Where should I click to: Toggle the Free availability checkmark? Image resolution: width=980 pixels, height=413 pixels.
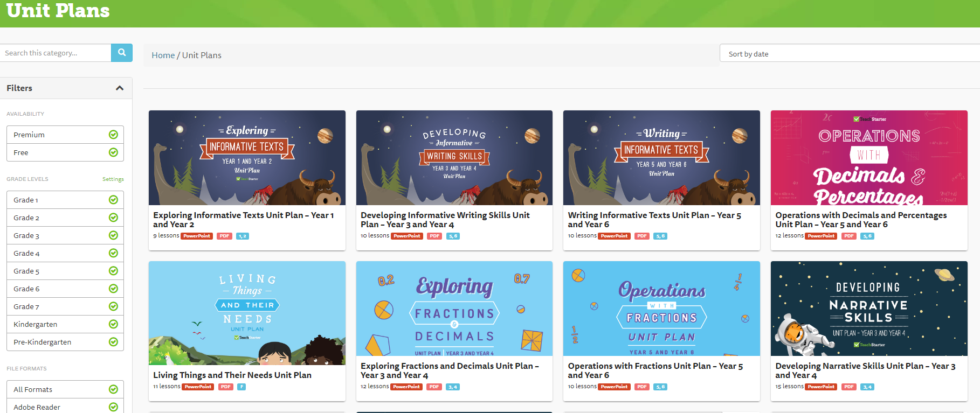click(x=113, y=152)
